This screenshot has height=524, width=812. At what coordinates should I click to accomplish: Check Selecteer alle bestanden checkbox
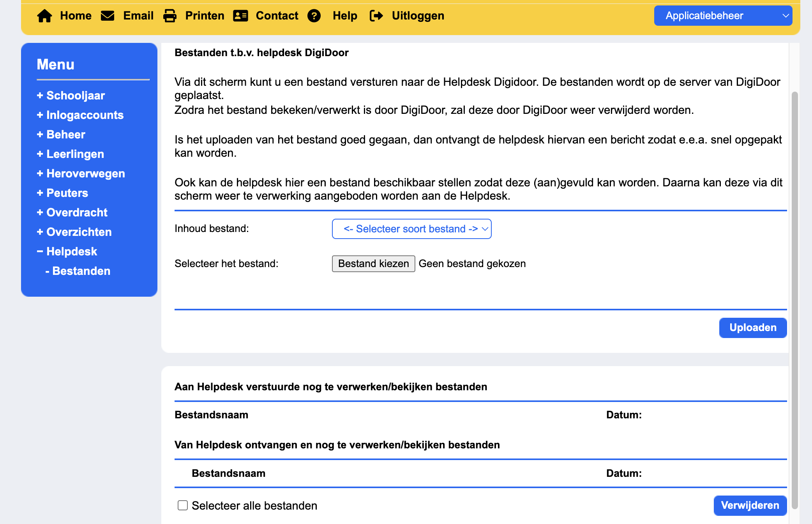(x=183, y=505)
